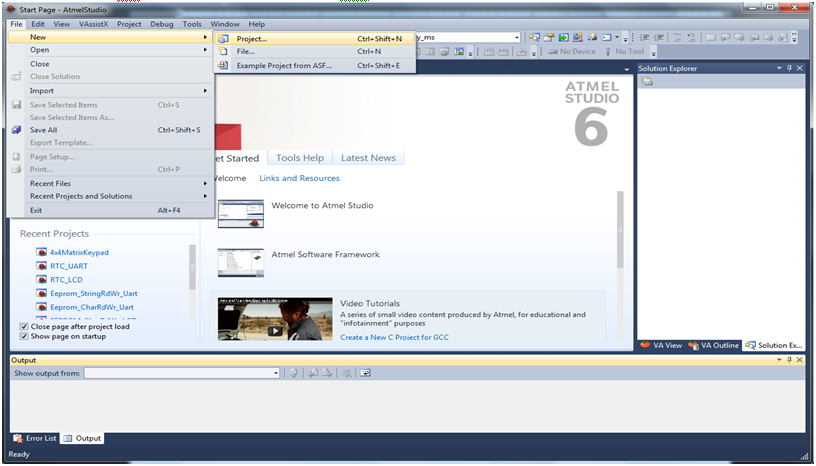The width and height of the screenshot is (816, 466).
Task: Click the RTC_LCD project icon
Action: [x=42, y=280]
